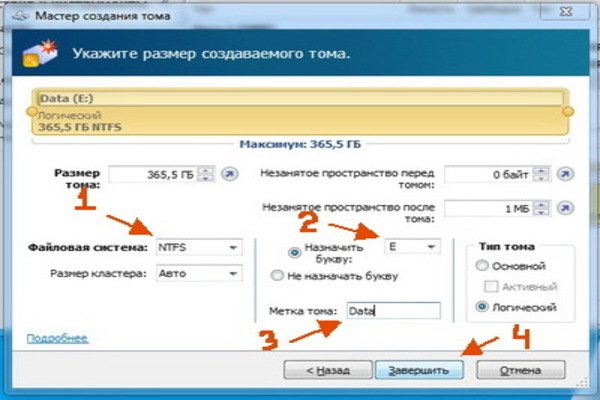Click the stepper for free space before volume
The height and width of the screenshot is (400, 600).
[541, 174]
